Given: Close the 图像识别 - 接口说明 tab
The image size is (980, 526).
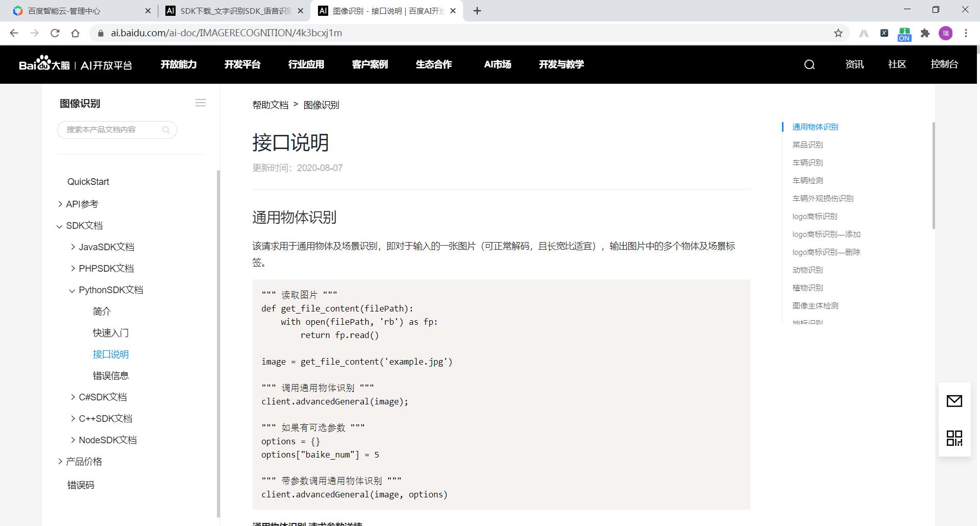Looking at the screenshot, I should (453, 11).
